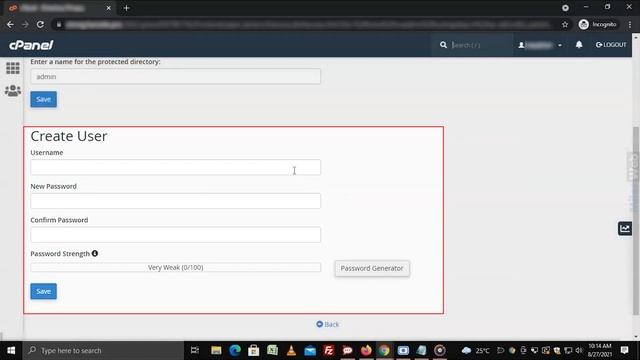The height and width of the screenshot is (360, 640).
Task: Switch to Chrome in the taskbar
Action: point(384,350)
